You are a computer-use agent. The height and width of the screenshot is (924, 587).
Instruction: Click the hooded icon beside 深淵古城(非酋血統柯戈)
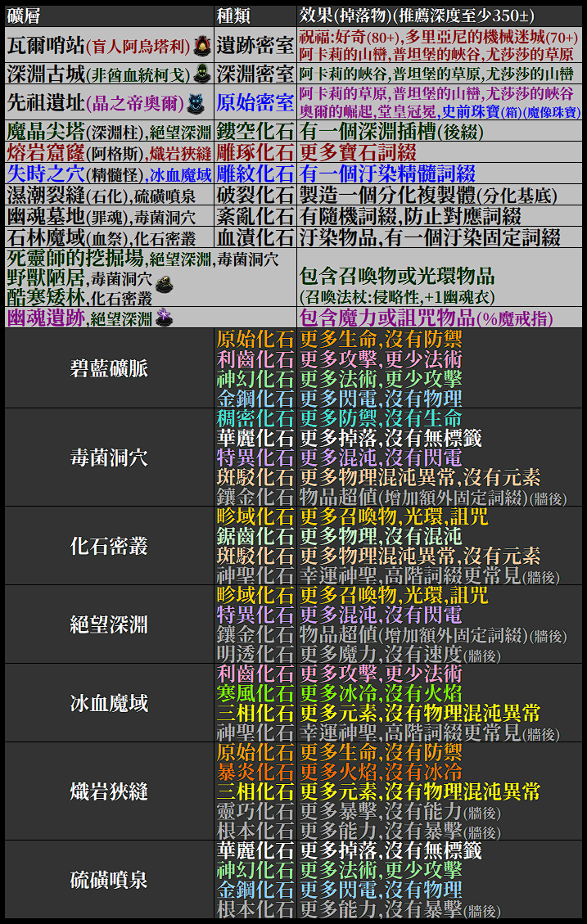pos(202,74)
